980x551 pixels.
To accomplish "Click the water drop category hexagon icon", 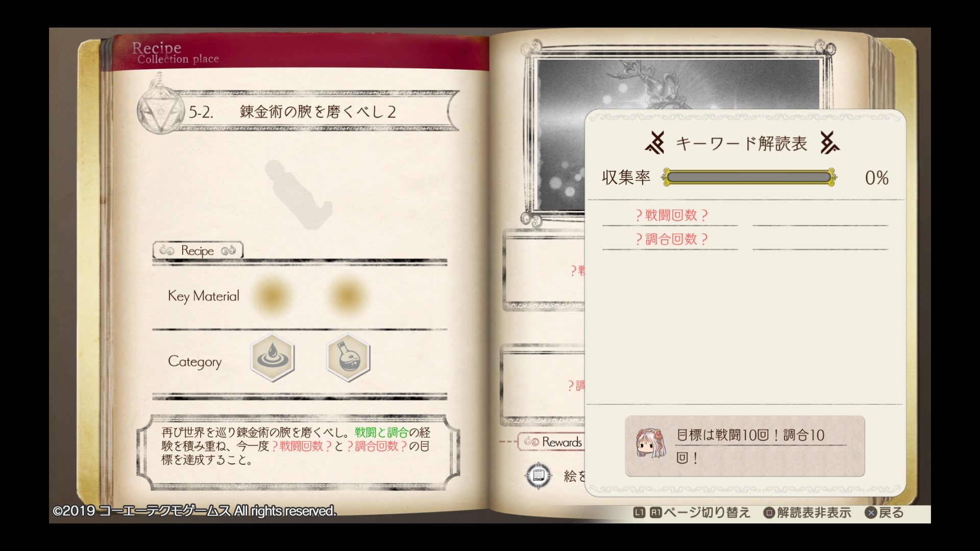I will coord(273,358).
